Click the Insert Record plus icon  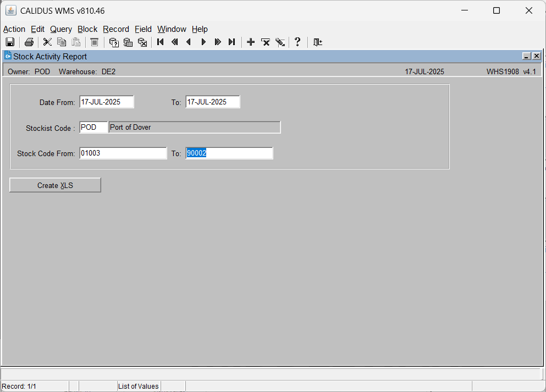point(251,42)
